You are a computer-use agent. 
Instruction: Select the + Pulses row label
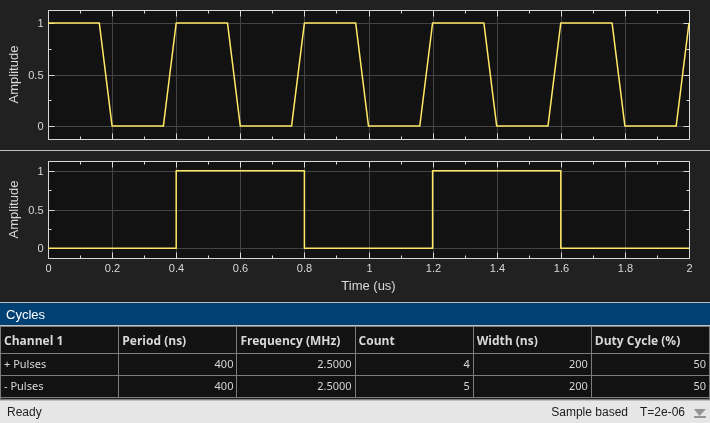25,364
